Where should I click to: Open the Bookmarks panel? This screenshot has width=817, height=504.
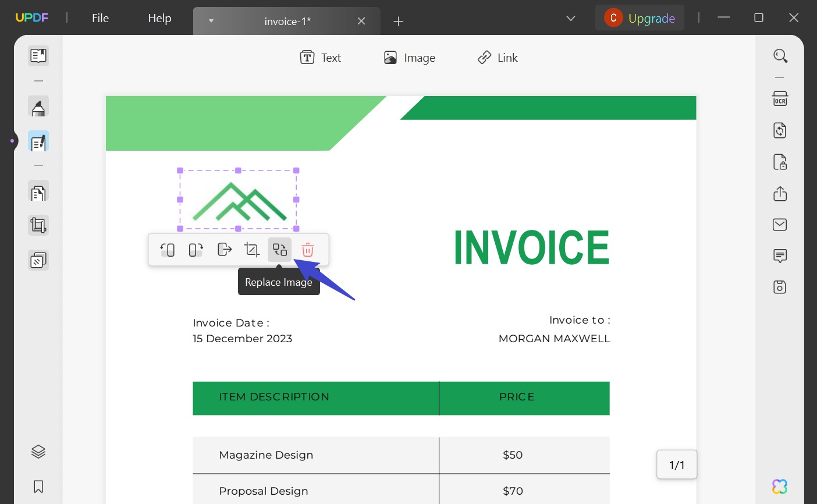(x=38, y=487)
